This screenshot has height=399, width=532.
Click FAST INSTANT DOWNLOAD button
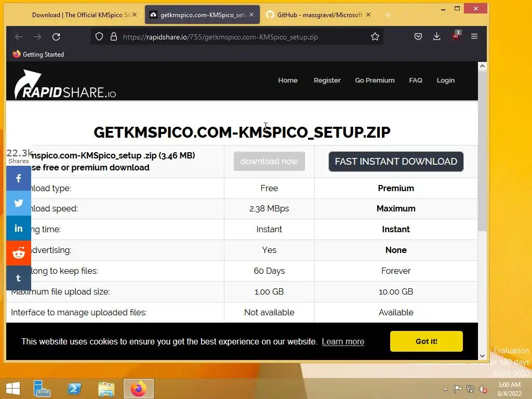396,162
